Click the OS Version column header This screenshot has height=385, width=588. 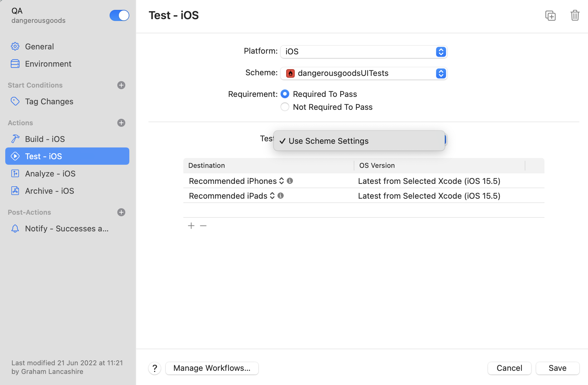pos(440,165)
